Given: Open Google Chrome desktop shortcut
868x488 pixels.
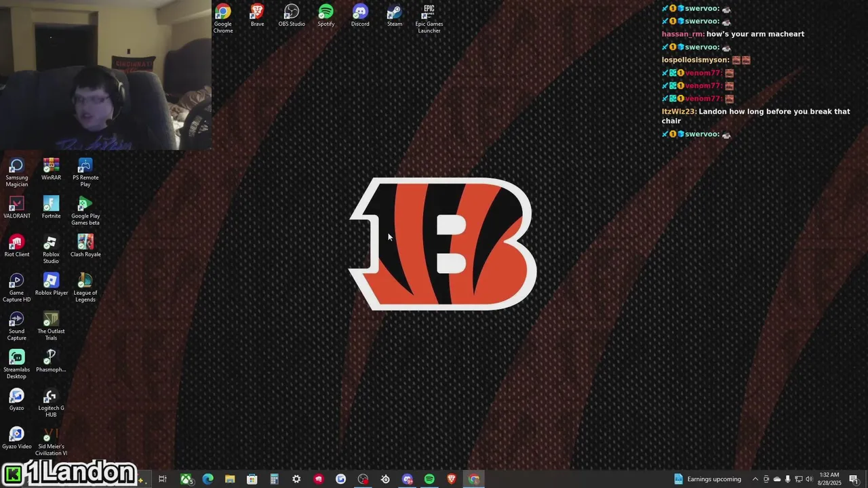Looking at the screenshot, I should pos(223,18).
